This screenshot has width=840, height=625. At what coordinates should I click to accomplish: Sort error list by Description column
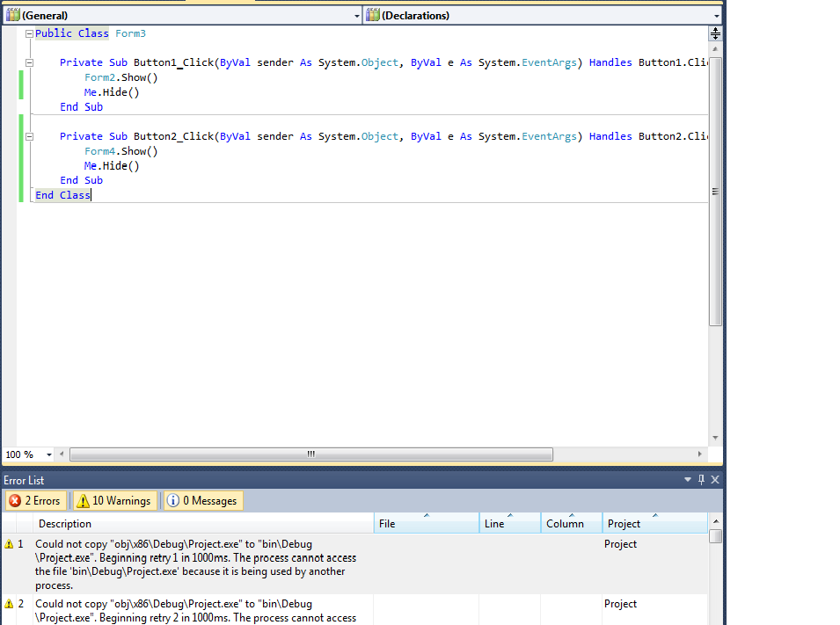pyautogui.click(x=203, y=524)
